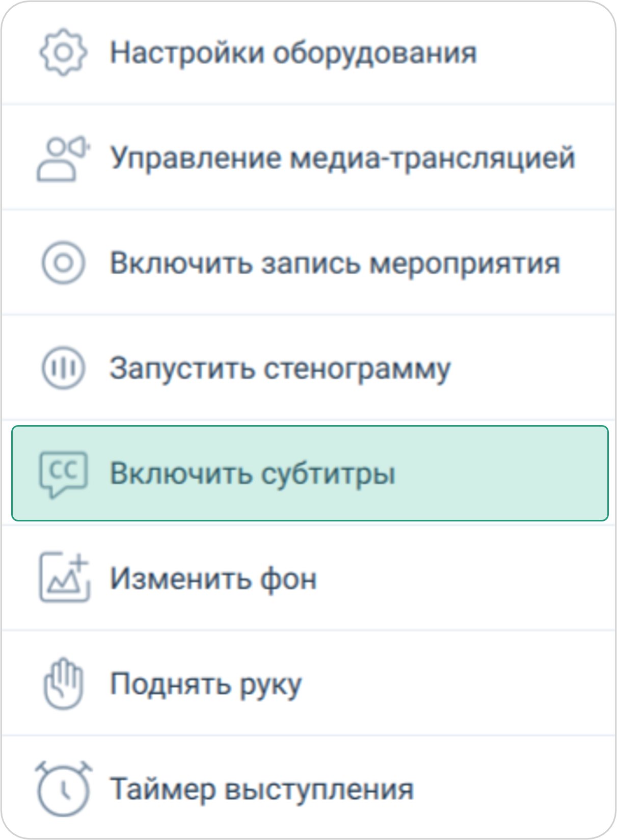
Task: Click the highlighted green subtitles row
Action: click(308, 473)
